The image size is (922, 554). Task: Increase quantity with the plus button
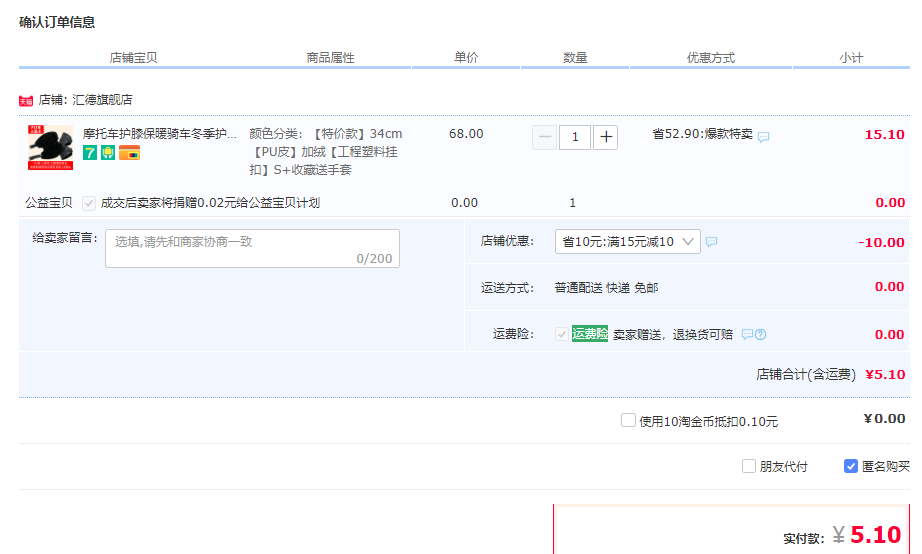606,137
